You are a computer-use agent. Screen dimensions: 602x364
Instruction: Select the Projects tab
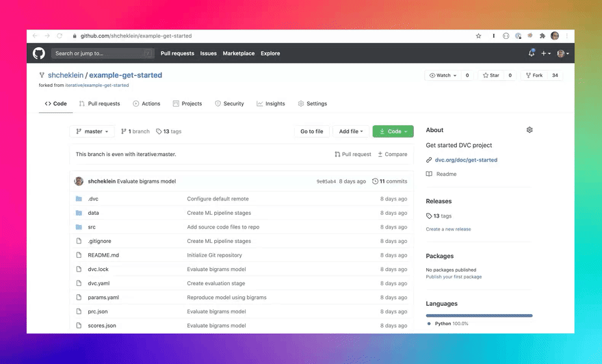(187, 104)
